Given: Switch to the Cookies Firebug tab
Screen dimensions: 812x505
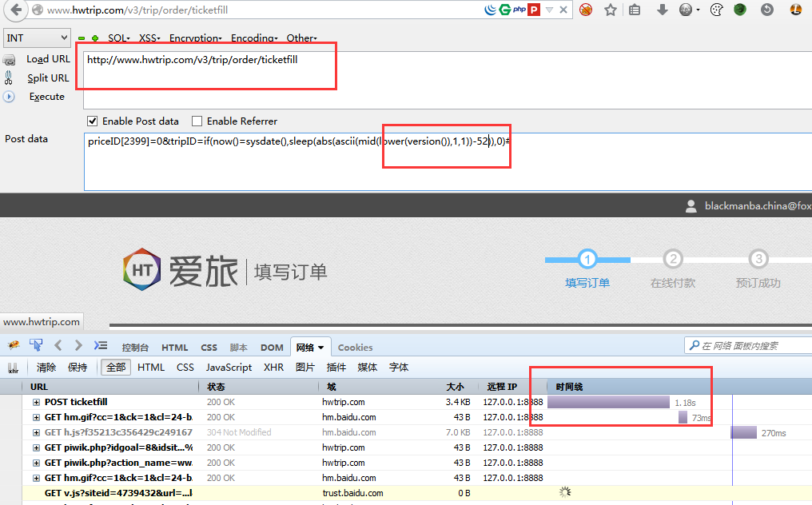Looking at the screenshot, I should (x=355, y=348).
